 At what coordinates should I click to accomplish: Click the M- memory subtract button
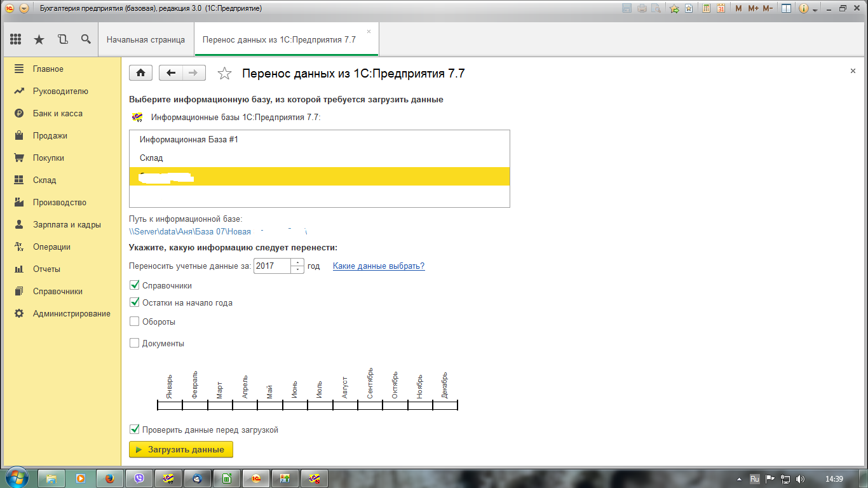click(x=768, y=9)
